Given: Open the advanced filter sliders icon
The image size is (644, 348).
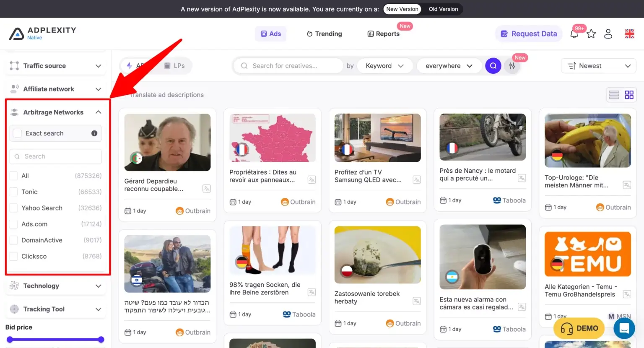Looking at the screenshot, I should point(512,66).
